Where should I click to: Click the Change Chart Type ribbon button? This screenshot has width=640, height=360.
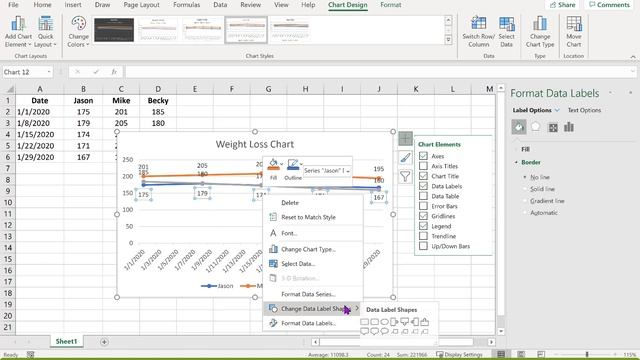(540, 32)
